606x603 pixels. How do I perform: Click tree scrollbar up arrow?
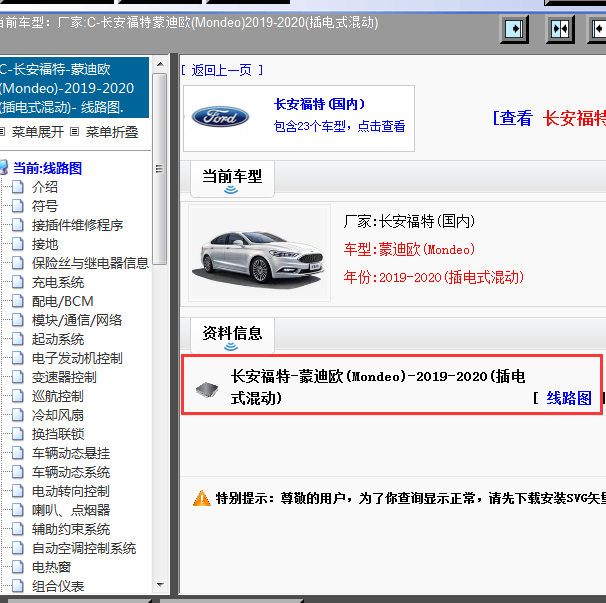160,64
